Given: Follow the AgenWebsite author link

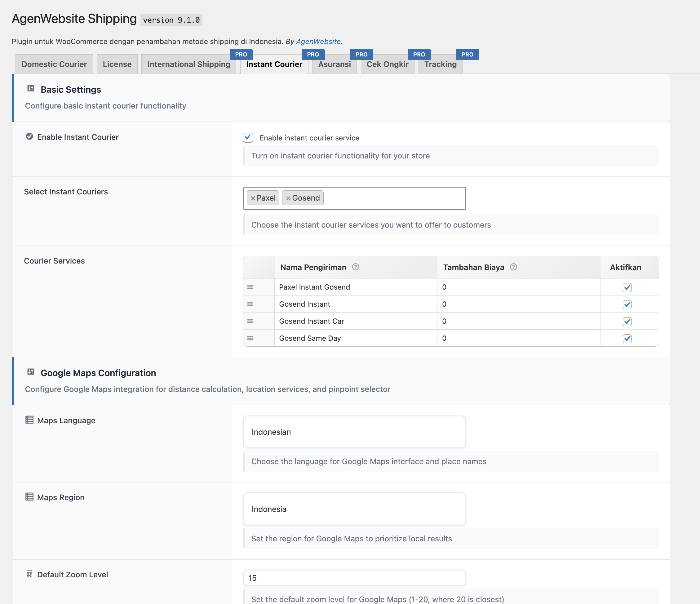Looking at the screenshot, I should tap(318, 42).
